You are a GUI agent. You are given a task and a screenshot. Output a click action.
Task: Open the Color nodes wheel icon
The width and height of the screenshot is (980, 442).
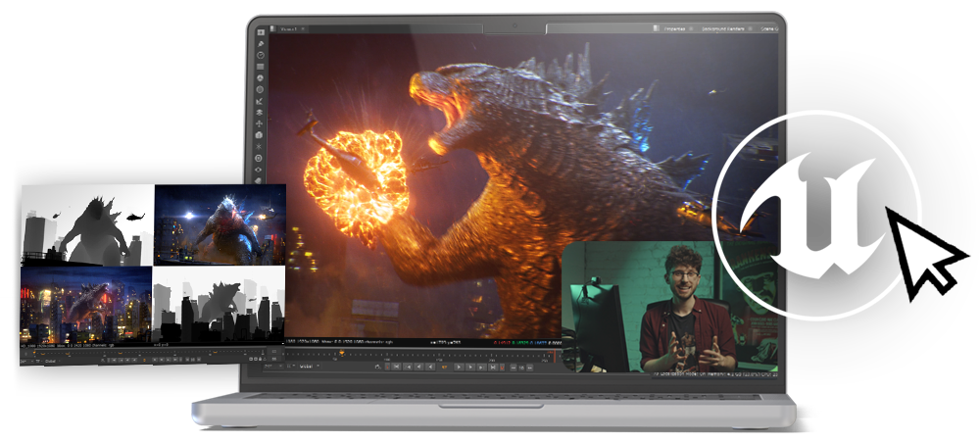260,78
